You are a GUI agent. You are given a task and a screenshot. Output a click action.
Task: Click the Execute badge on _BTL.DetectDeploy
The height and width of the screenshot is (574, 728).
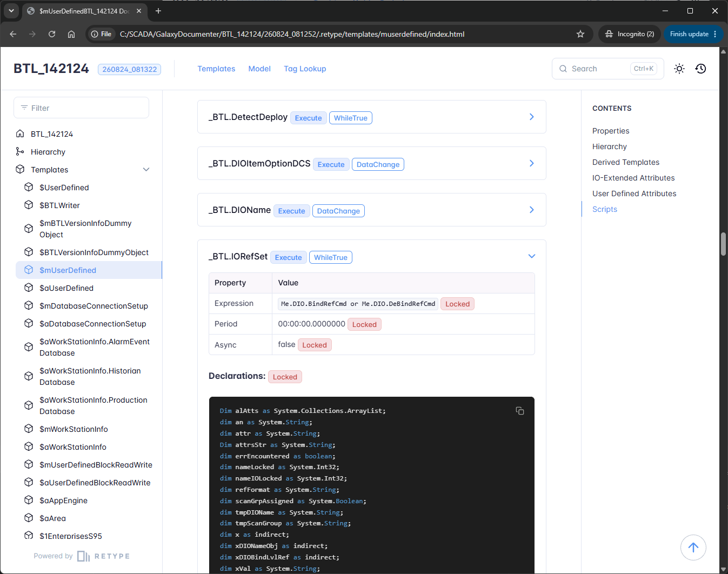(x=309, y=118)
